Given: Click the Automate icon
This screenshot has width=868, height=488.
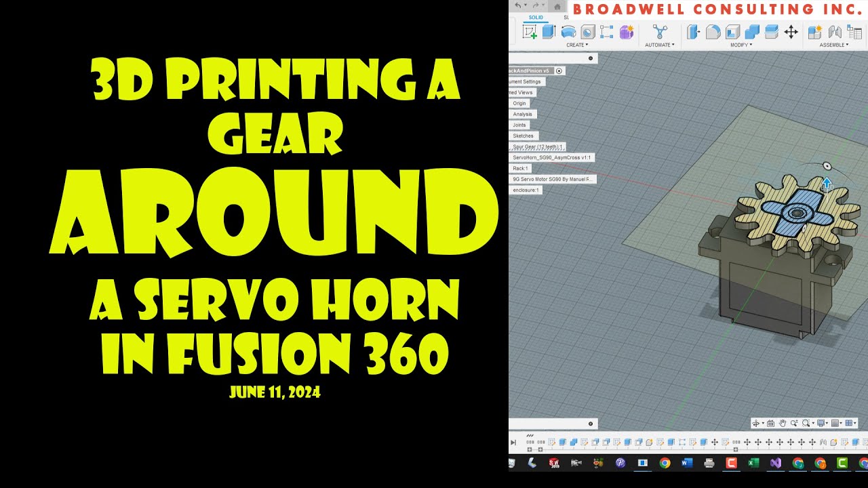Looking at the screenshot, I should coord(660,32).
